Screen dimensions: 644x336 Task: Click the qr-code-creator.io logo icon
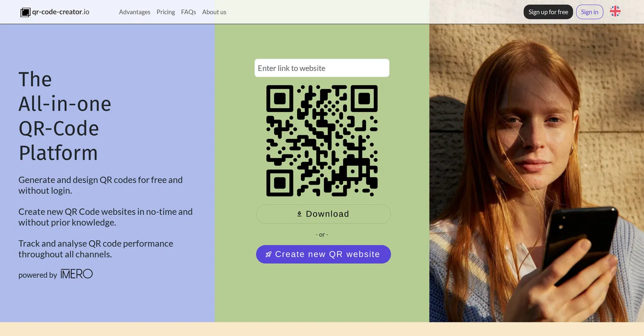click(x=25, y=12)
